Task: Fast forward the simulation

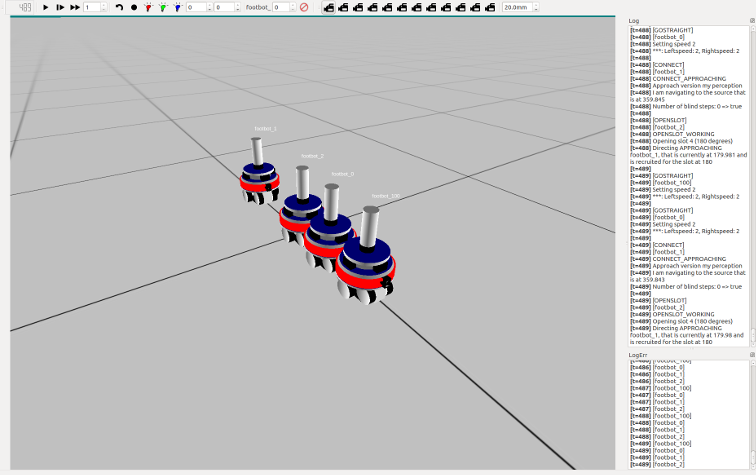Action: click(75, 7)
